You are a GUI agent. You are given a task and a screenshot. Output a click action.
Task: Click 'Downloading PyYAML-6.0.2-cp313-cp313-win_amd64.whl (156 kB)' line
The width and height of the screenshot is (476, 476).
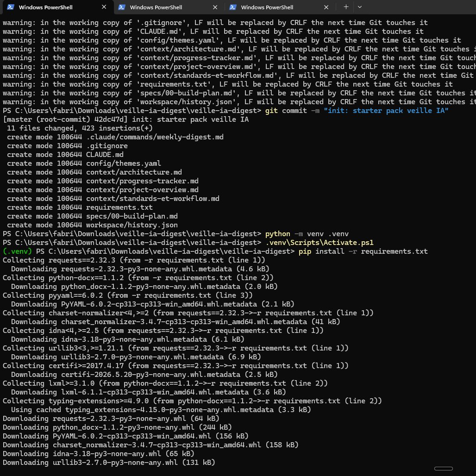[125, 437]
